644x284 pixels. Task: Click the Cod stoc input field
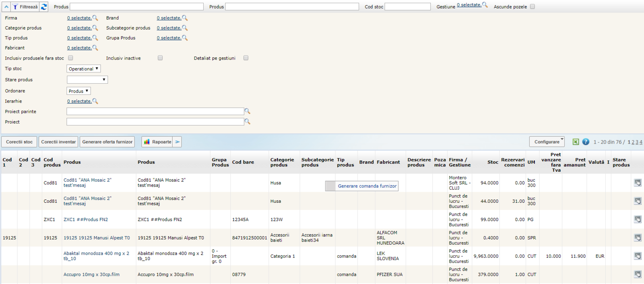407,7
